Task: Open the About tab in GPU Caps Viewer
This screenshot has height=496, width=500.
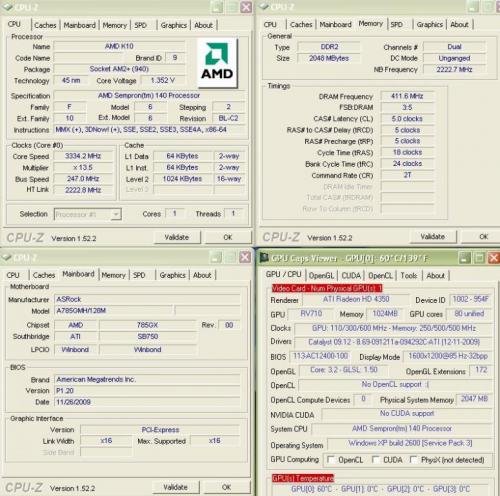Action: click(435, 276)
